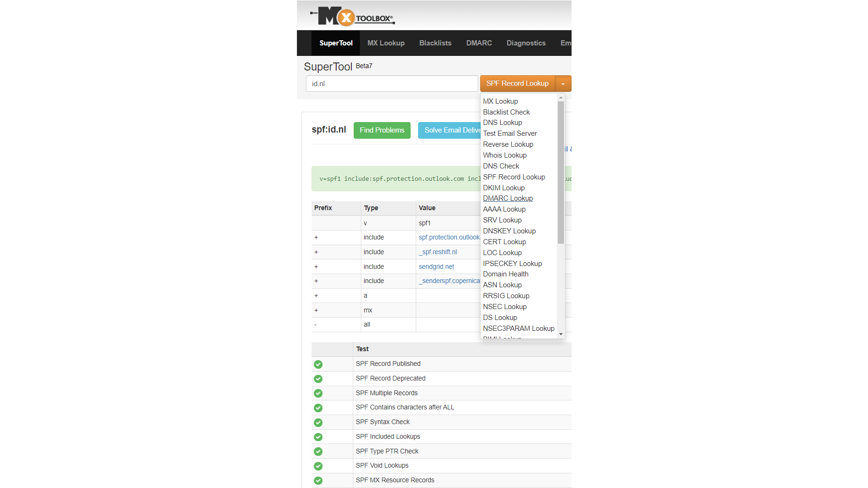This screenshot has width=868, height=488.
Task: Click check icon next to SPF Void Lookups
Action: click(x=318, y=466)
